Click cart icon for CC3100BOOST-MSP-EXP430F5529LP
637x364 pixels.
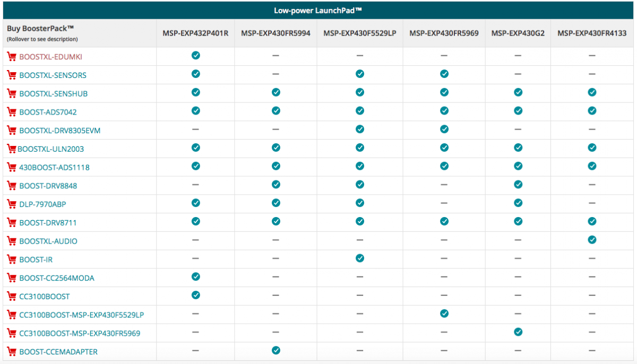click(x=11, y=315)
